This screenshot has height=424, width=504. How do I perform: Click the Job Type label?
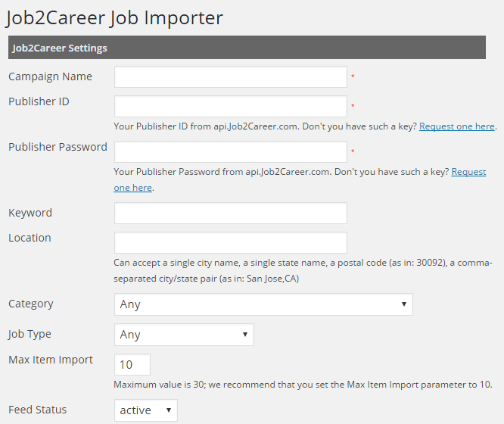tap(30, 334)
